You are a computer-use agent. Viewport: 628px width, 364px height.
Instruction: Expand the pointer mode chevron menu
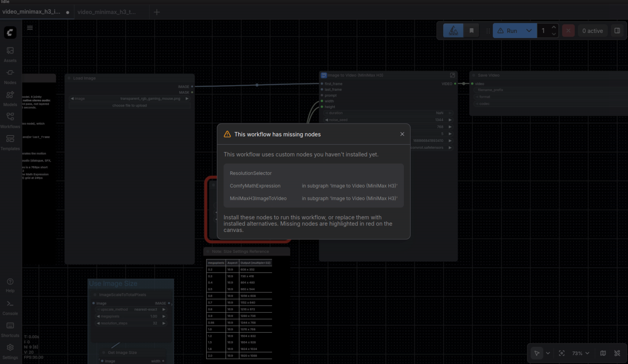[548, 353]
